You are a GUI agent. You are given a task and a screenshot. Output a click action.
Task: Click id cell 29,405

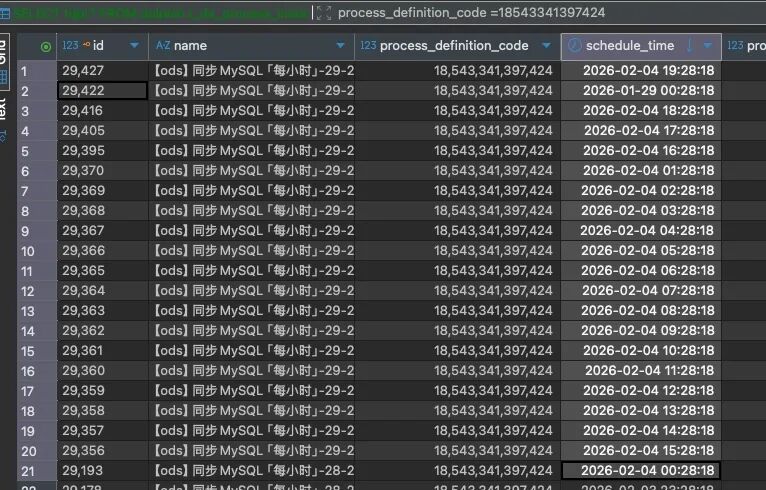point(102,131)
